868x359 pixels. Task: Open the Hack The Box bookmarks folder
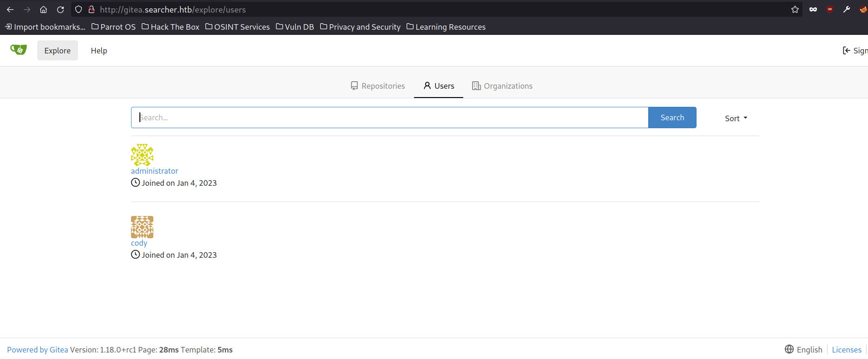point(171,27)
